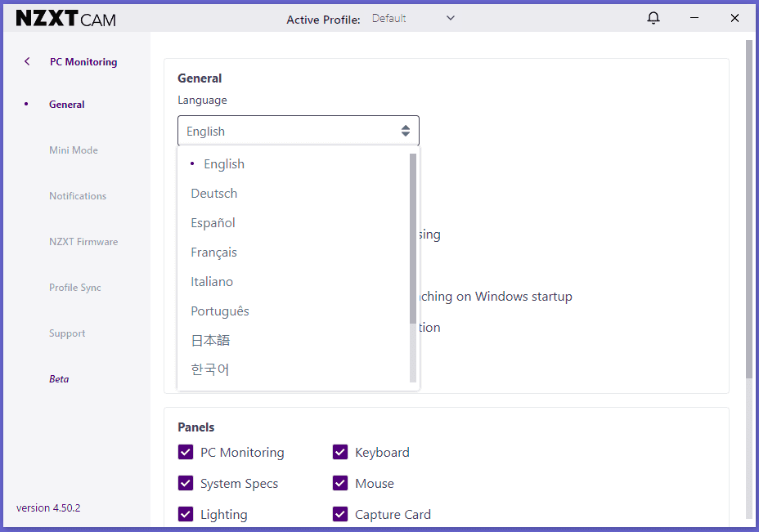759x532 pixels.
Task: Minimize the NZXT CAM window
Action: [x=694, y=18]
